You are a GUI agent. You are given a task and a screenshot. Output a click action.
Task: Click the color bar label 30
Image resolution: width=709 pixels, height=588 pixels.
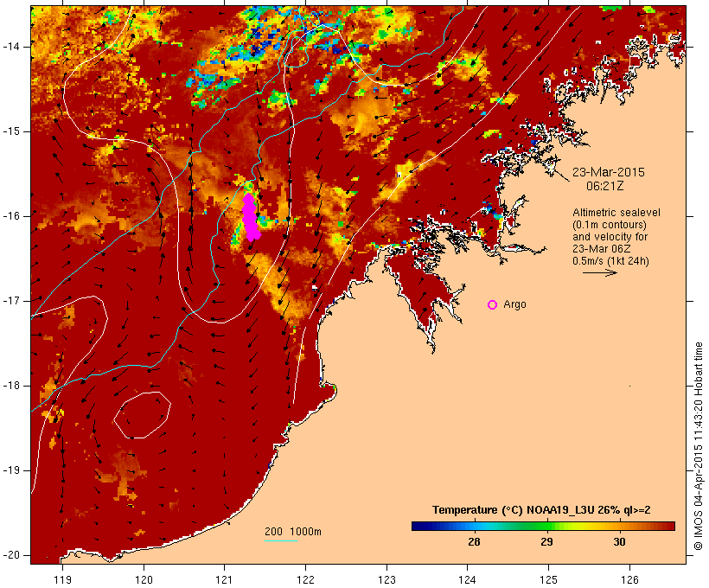tap(619, 542)
